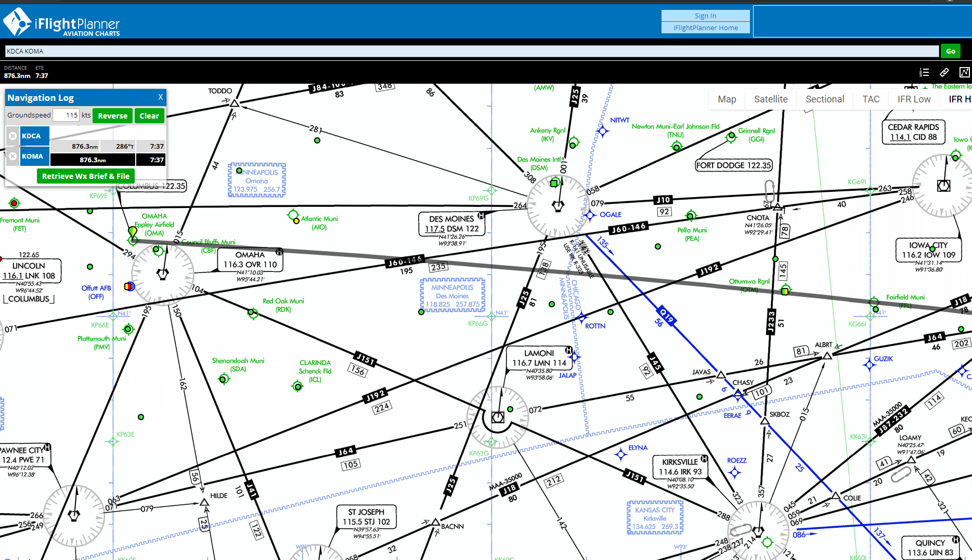Click the Kansas City Kirksville frequency box
The width and height of the screenshot is (972, 560).
[655, 518]
